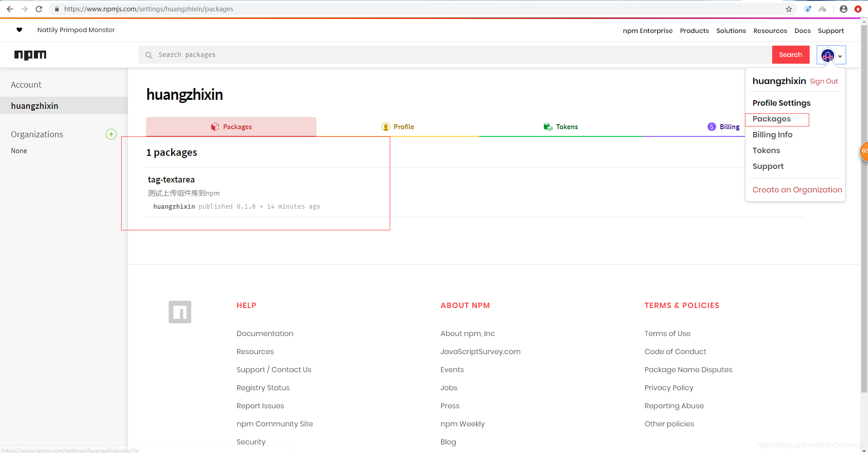Open the browser profile account icon
The width and height of the screenshot is (868, 453).
[x=844, y=9]
